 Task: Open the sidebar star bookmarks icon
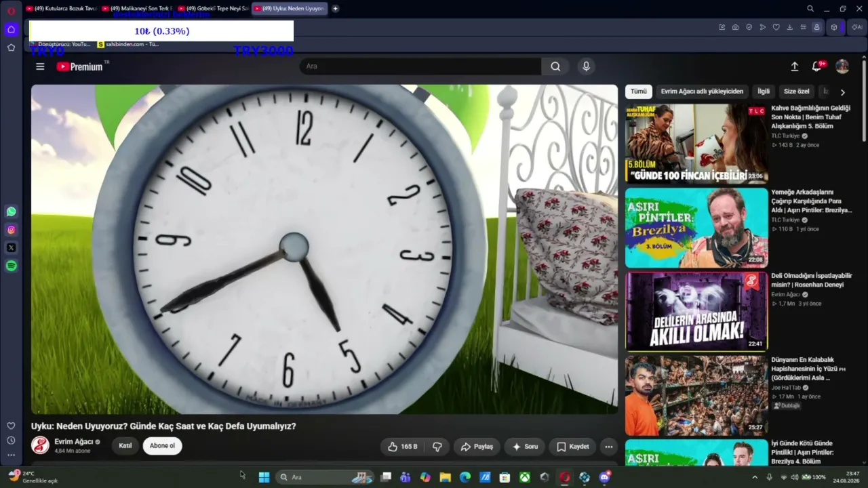(x=11, y=47)
